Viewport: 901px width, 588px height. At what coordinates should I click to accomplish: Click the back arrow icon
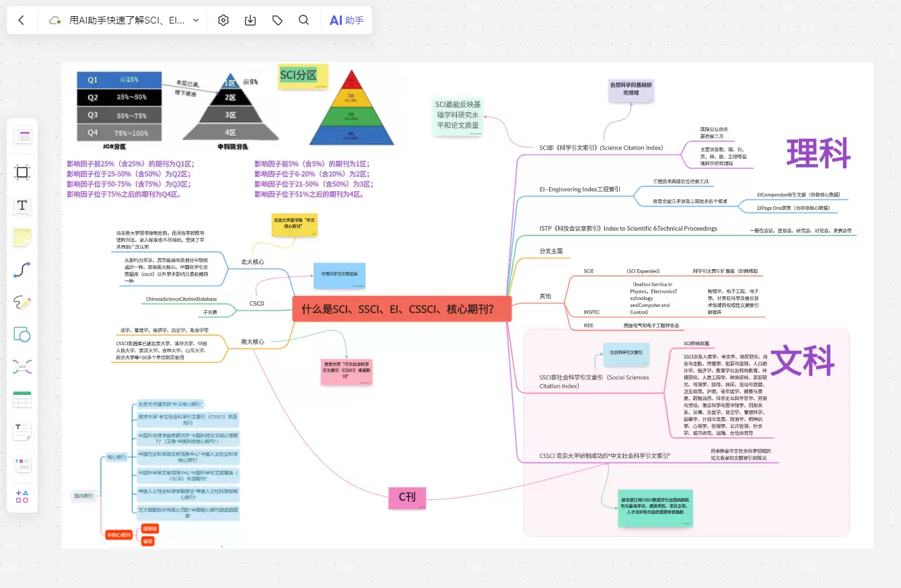point(22,20)
